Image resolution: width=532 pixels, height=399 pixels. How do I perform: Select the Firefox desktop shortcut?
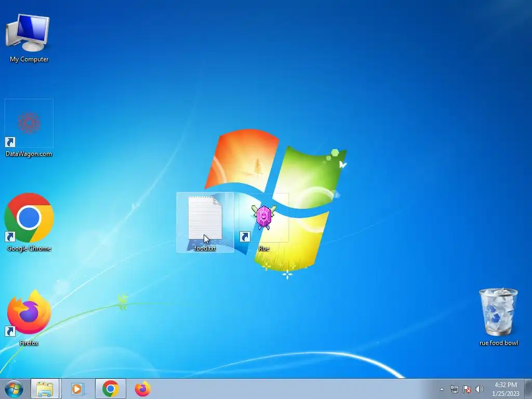tap(29, 312)
